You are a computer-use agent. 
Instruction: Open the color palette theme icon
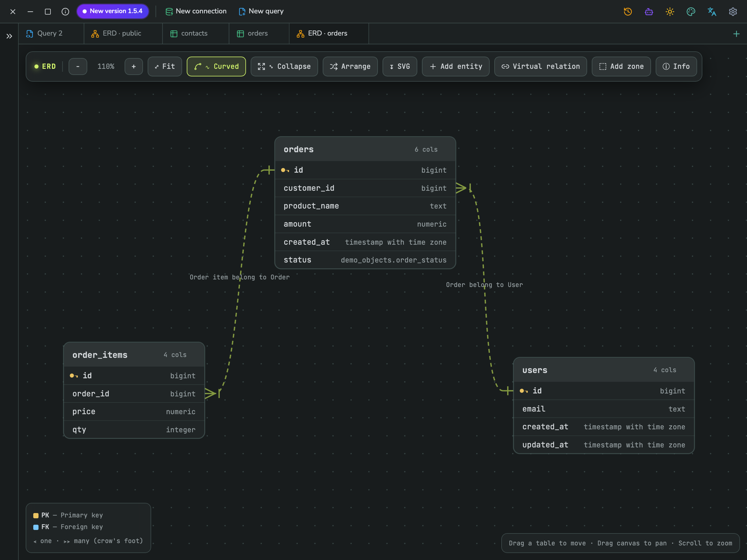pos(691,11)
